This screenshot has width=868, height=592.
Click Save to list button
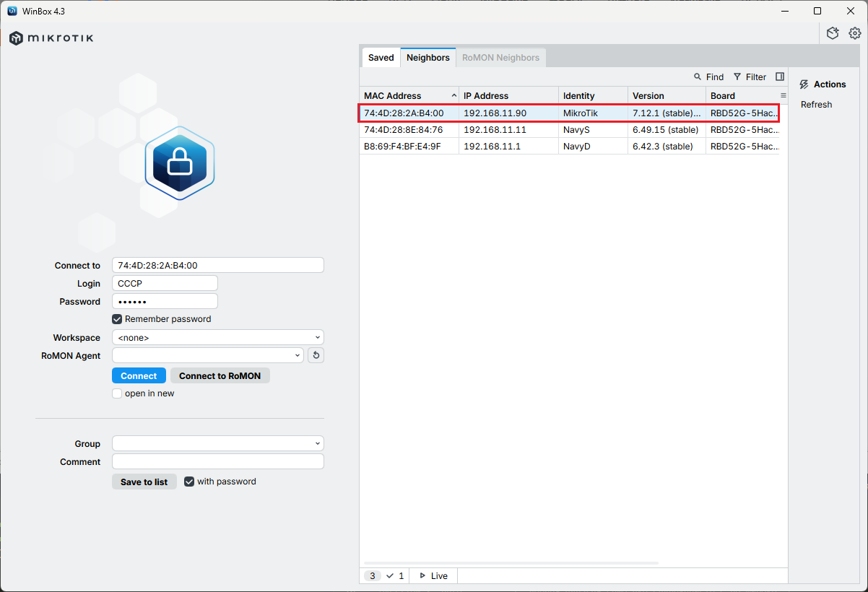coord(144,482)
